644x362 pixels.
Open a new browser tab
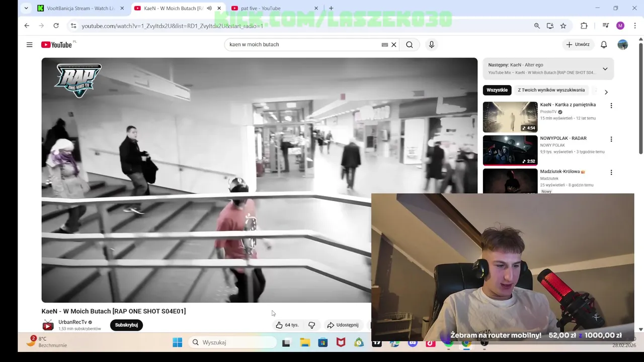coord(331,8)
